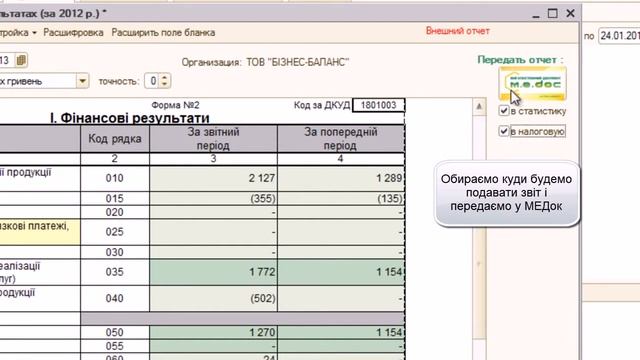
Task: Click the 'За звітний період' column header
Action: (x=213, y=139)
